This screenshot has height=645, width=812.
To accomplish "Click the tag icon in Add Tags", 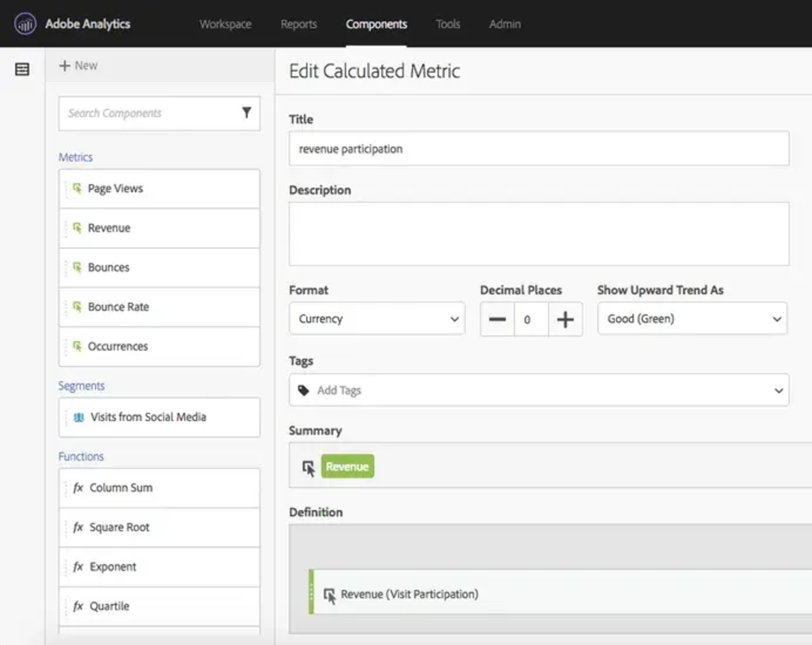I will [303, 390].
